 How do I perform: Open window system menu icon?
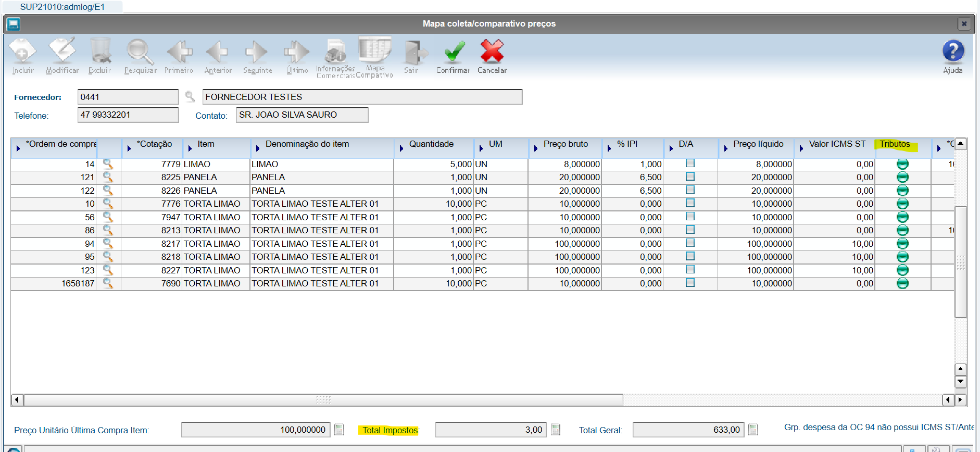pyautogui.click(x=14, y=24)
